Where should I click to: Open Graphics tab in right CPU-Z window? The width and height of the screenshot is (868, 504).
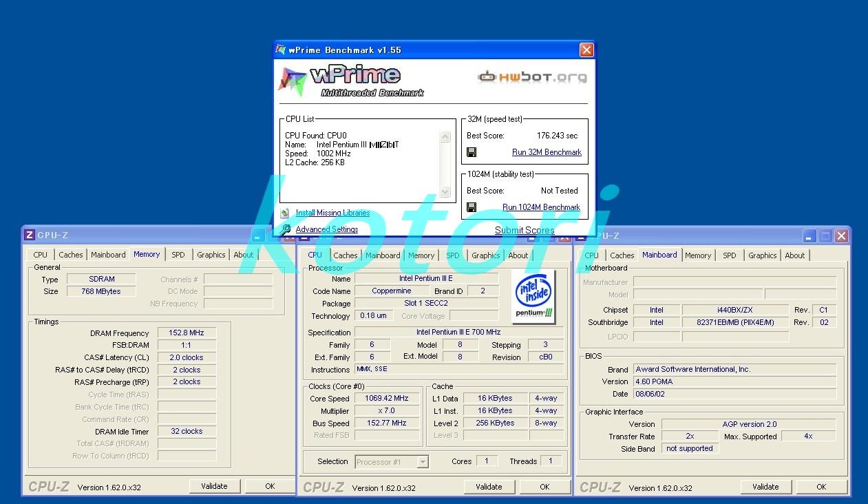763,255
